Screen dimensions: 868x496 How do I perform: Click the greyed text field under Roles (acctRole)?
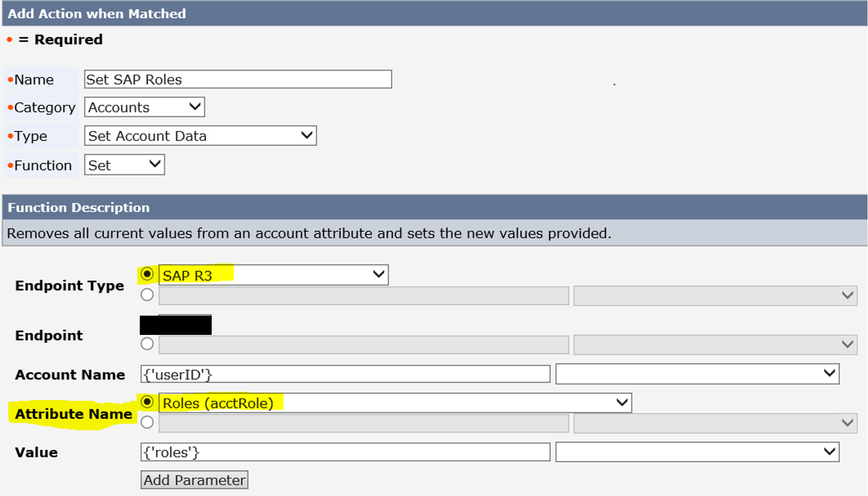tap(364, 423)
